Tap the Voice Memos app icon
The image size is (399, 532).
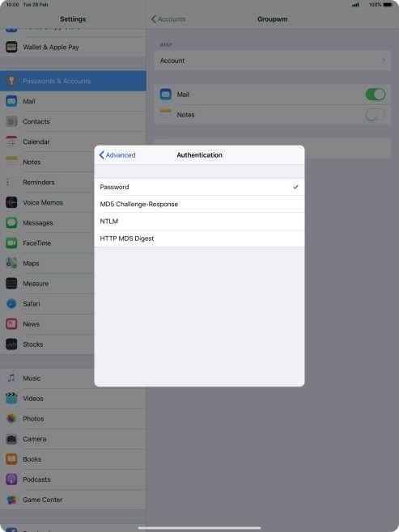[x=11, y=203]
